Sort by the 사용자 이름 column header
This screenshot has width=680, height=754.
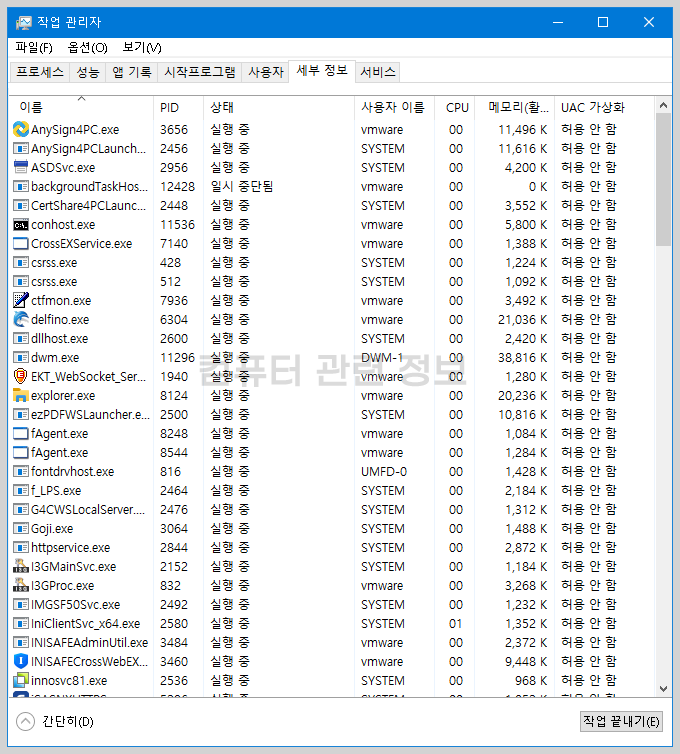[394, 107]
